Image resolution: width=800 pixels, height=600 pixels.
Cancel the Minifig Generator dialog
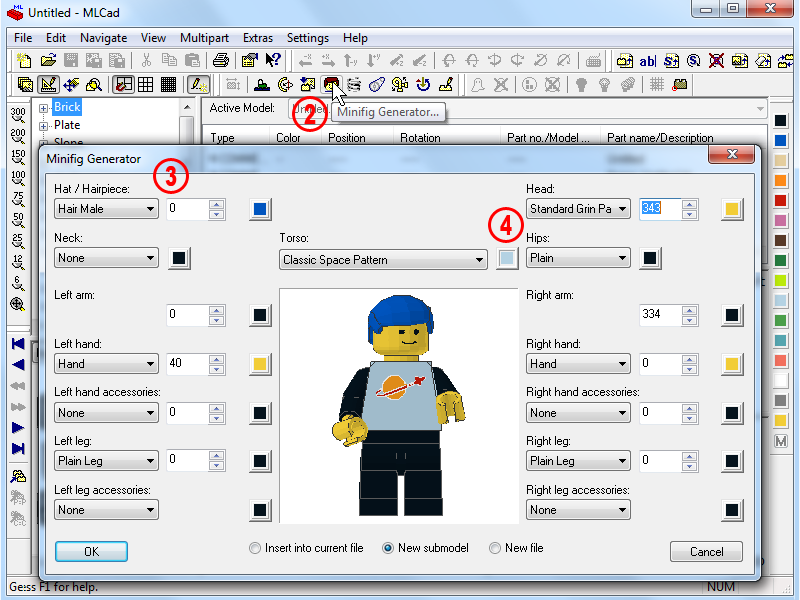click(706, 552)
